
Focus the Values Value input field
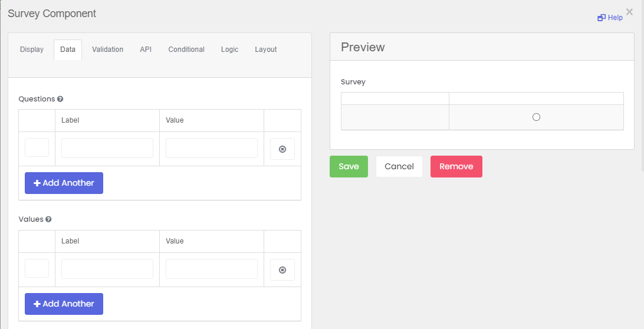(x=212, y=269)
